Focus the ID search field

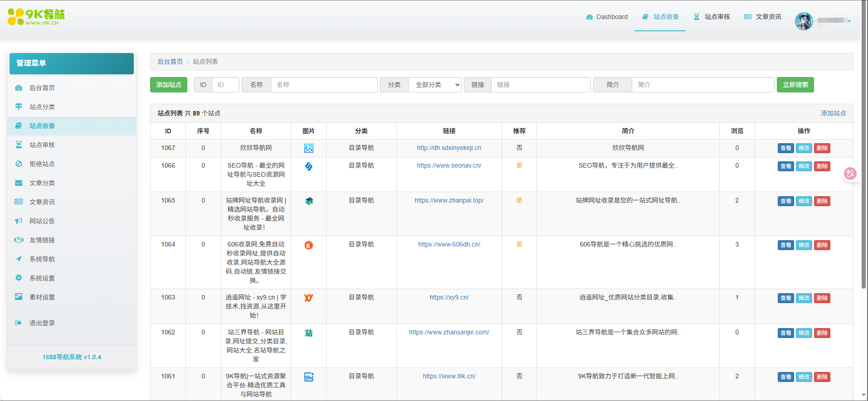[x=225, y=85]
